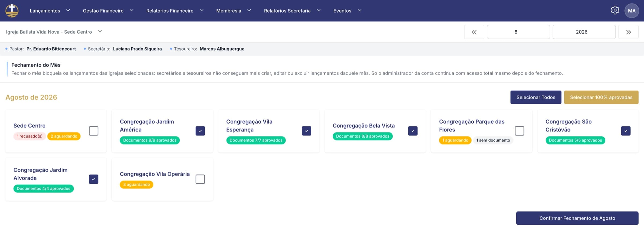This screenshot has height=244, width=644.
Task: Go to previous month with double-left arrow
Action: coord(474,32)
